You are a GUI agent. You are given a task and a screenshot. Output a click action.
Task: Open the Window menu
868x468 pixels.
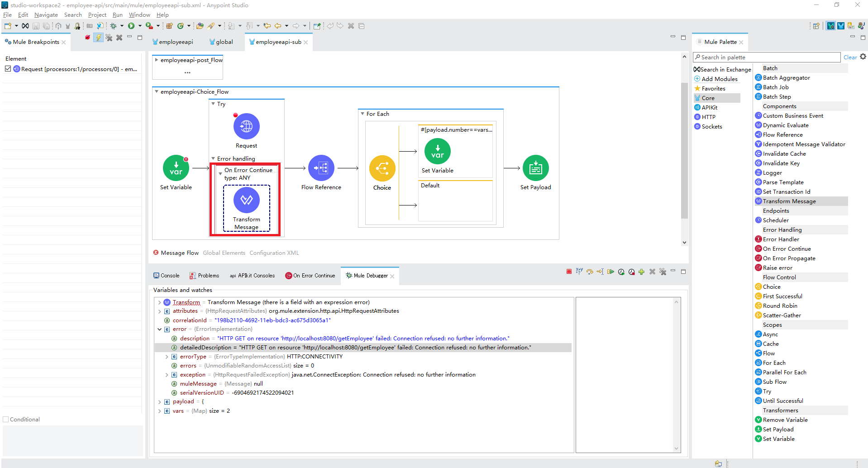(139, 15)
